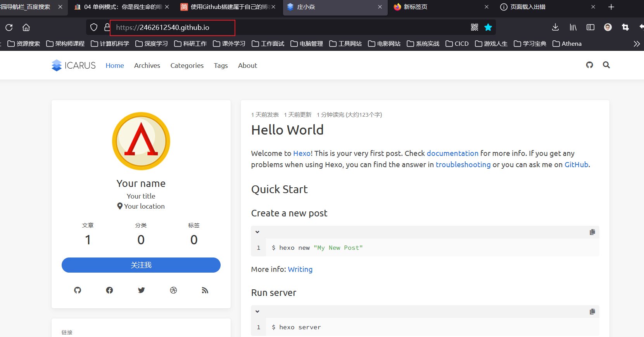Open Twitter social icon in profile card
The image size is (644, 337).
[142, 290]
